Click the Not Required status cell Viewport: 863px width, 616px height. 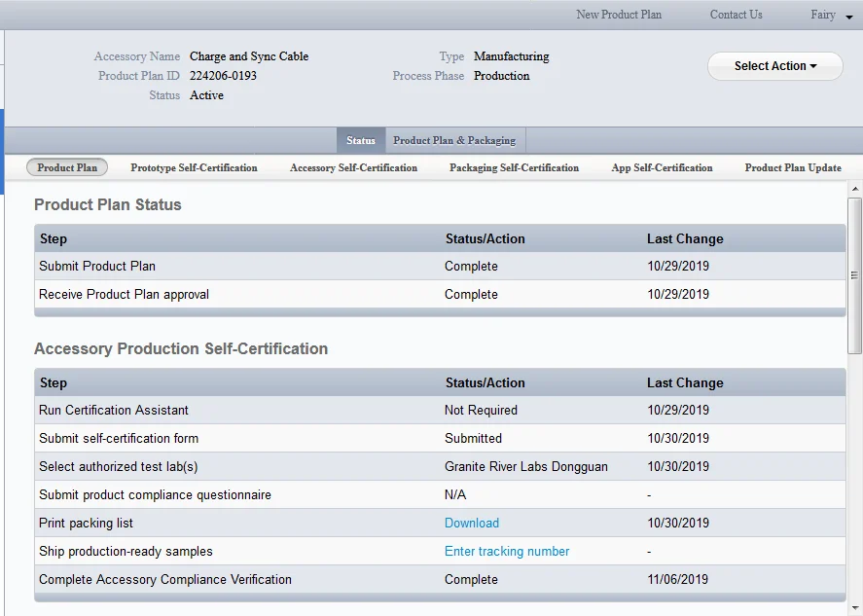point(481,410)
